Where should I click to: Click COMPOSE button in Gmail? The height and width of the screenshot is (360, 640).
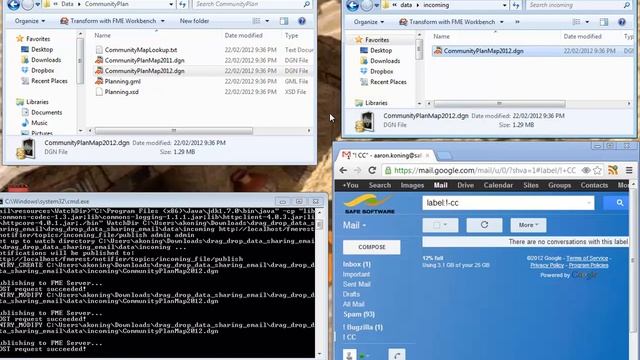coord(371,247)
